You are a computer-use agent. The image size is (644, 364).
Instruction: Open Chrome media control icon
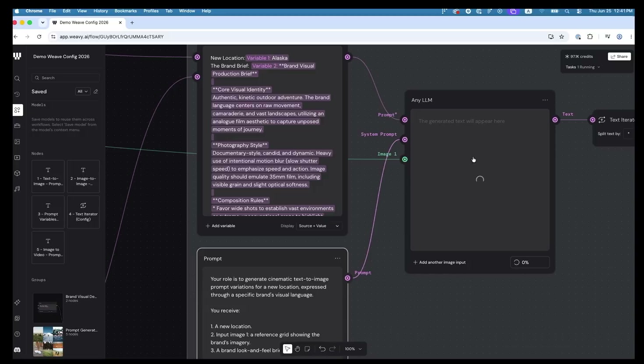[608, 37]
